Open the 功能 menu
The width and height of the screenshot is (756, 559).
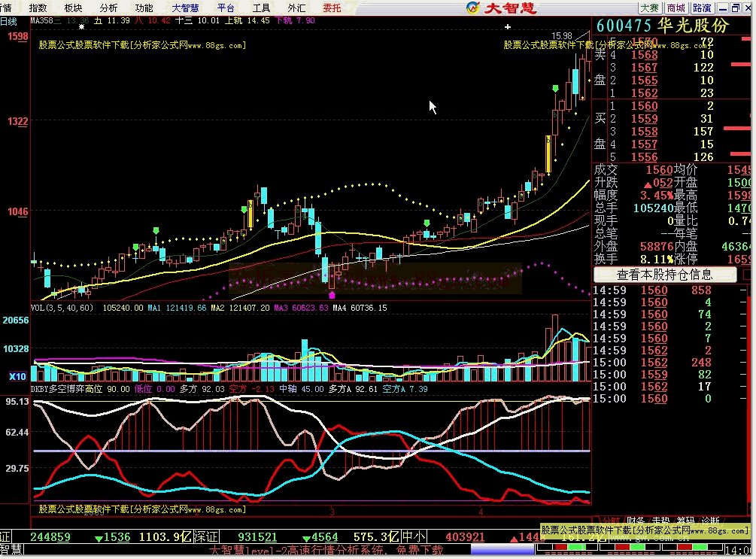click(144, 8)
